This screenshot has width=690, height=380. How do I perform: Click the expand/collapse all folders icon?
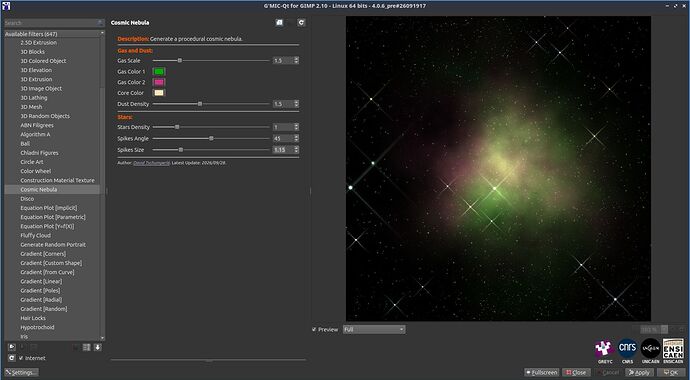tap(86, 347)
